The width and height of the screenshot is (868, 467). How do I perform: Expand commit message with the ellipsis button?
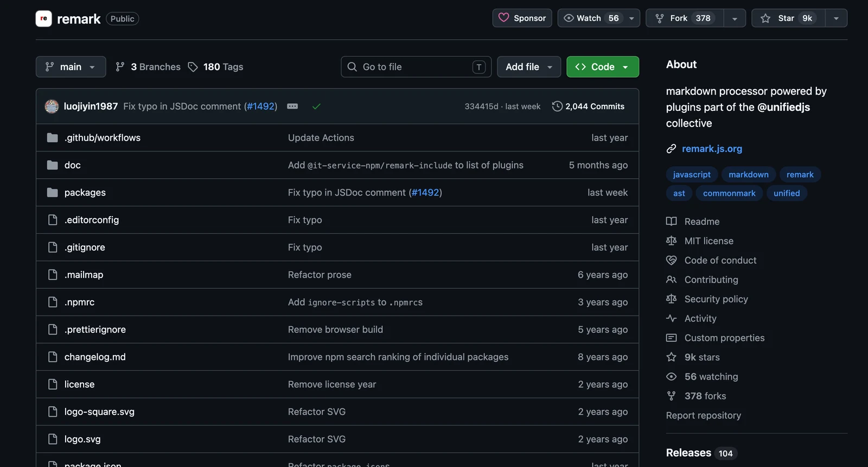[x=292, y=106]
